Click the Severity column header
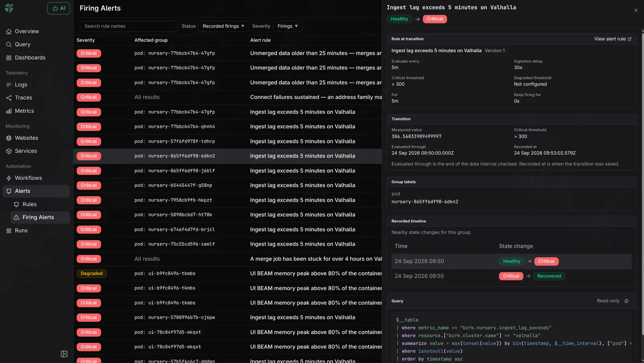 tap(86, 40)
